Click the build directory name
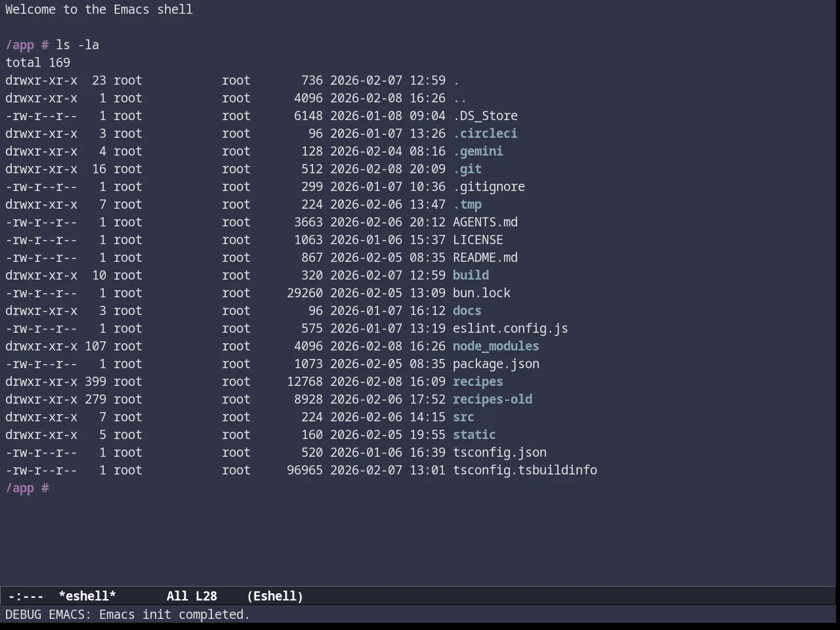This screenshot has width=840, height=630. (471, 275)
